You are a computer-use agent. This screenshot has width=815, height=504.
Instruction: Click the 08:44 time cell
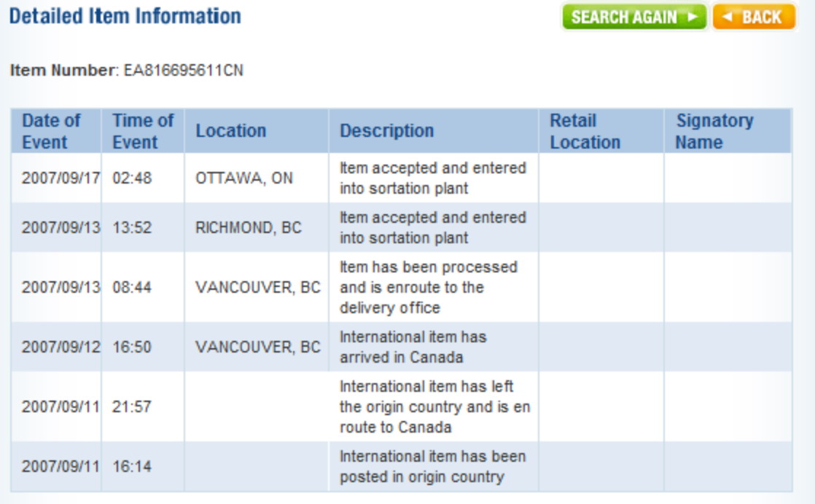pos(132,287)
